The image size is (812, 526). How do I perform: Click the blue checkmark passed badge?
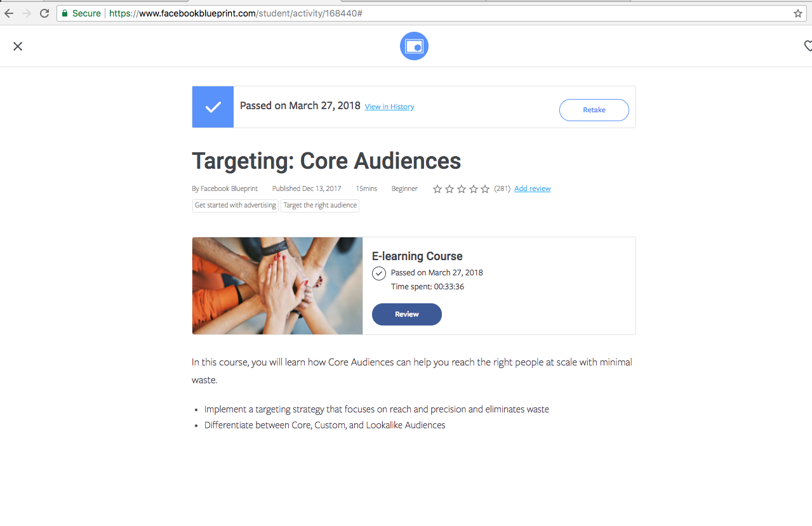coord(212,107)
